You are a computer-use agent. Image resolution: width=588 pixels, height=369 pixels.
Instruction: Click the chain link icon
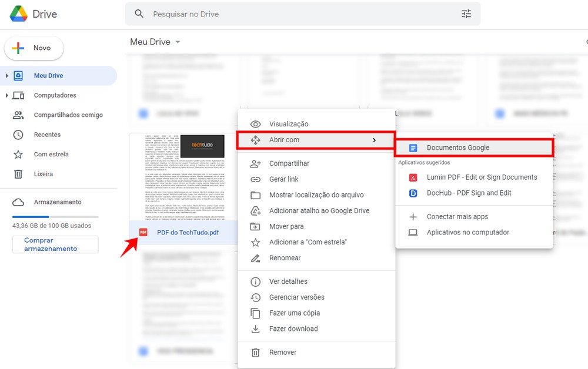click(x=255, y=179)
